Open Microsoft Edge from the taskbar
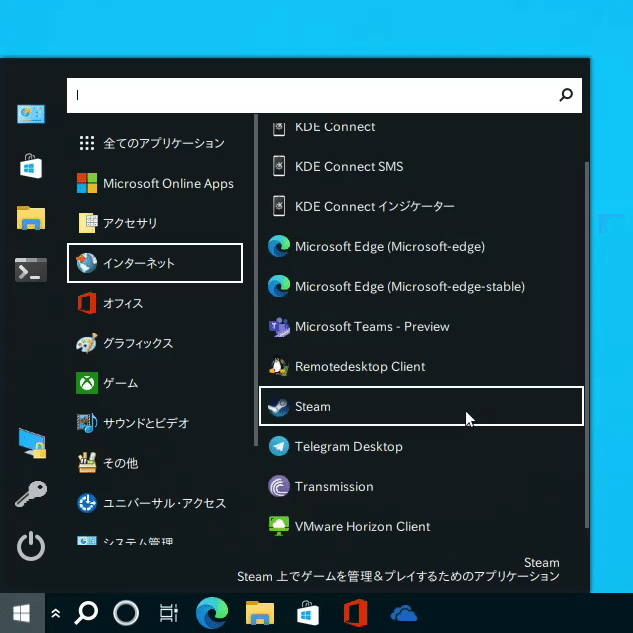633x633 pixels. (x=212, y=613)
